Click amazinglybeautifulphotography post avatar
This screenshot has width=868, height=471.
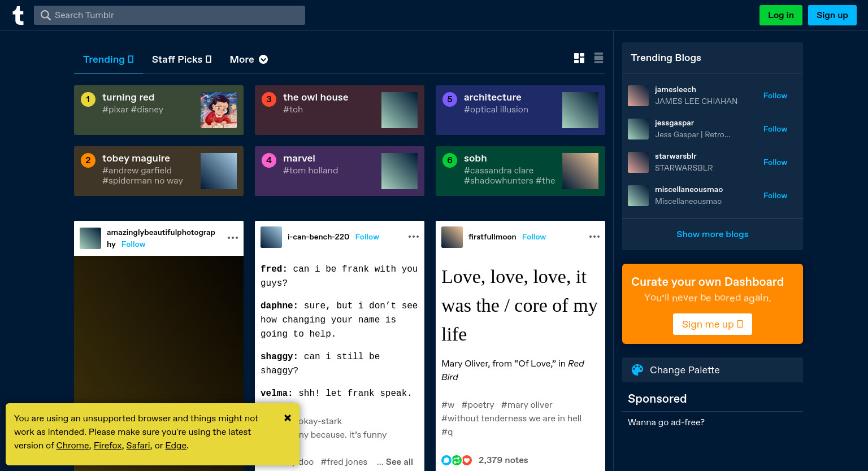pyautogui.click(x=90, y=238)
